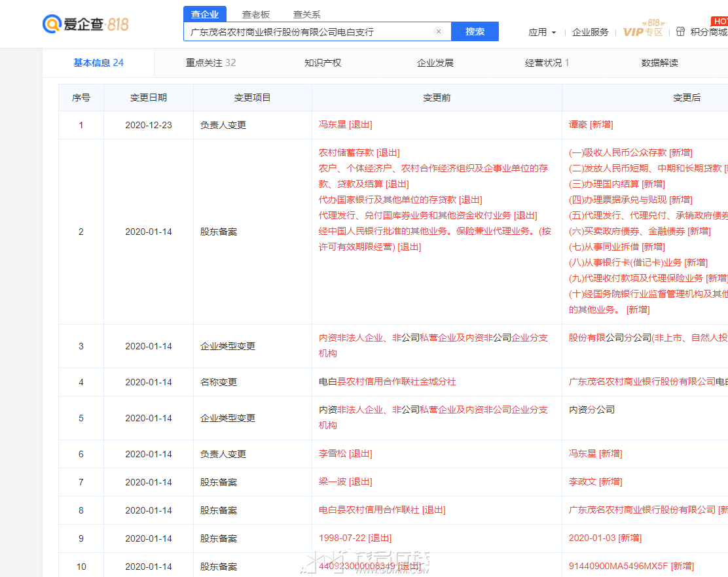The image size is (728, 577).
Task: Open the 重点关注 tab
Action: (211, 63)
